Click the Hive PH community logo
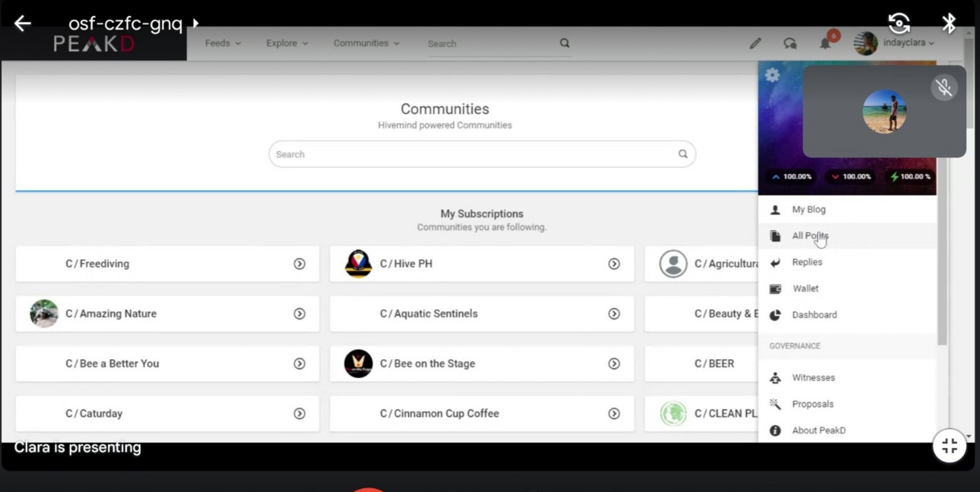This screenshot has width=980, height=492. click(358, 263)
